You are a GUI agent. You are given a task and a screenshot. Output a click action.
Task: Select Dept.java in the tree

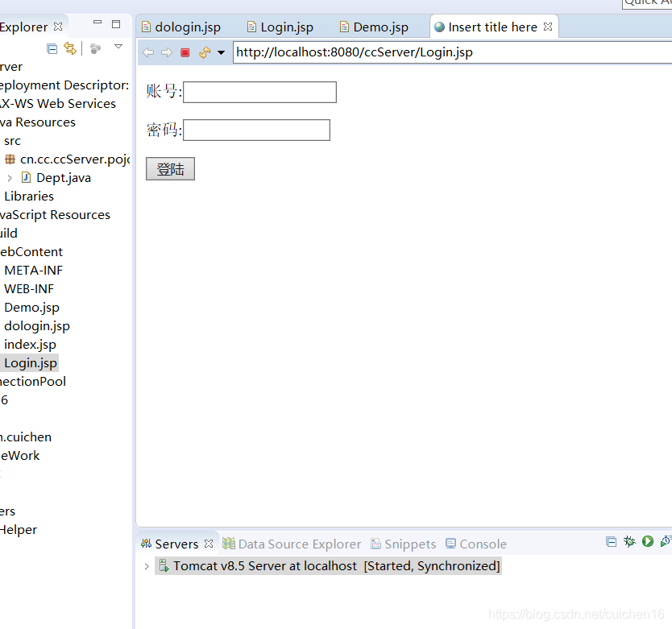64,178
